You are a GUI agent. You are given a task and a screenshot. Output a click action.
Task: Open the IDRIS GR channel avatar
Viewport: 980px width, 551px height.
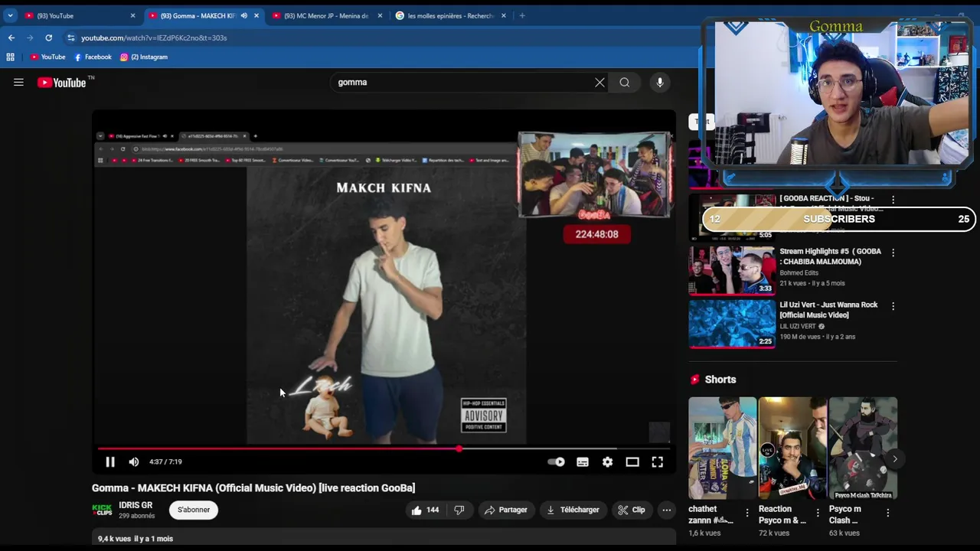tap(102, 510)
